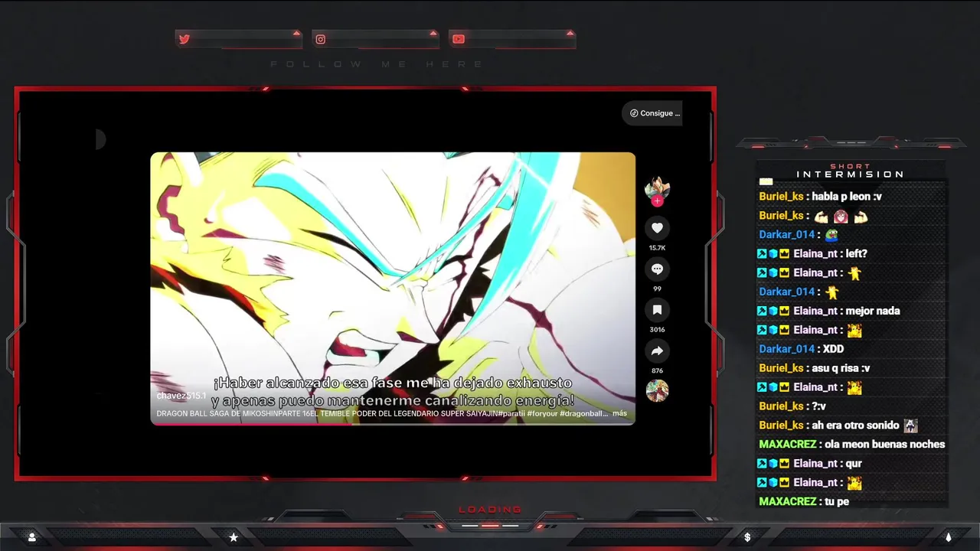Open comments with the speech bubble icon

click(657, 269)
